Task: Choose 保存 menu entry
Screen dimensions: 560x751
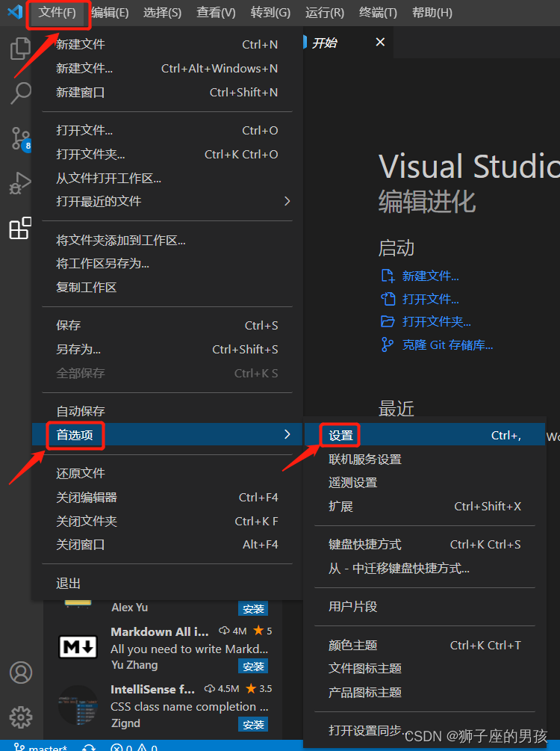Action: [167, 326]
